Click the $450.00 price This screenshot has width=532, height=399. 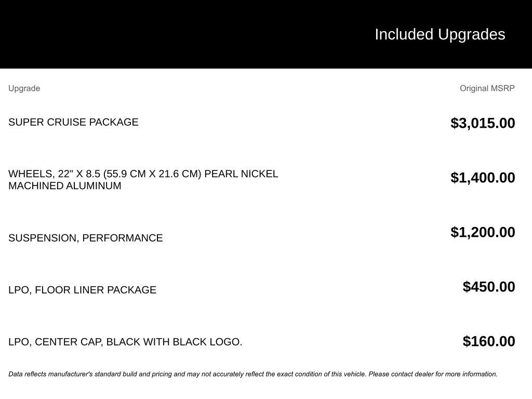tap(488, 287)
